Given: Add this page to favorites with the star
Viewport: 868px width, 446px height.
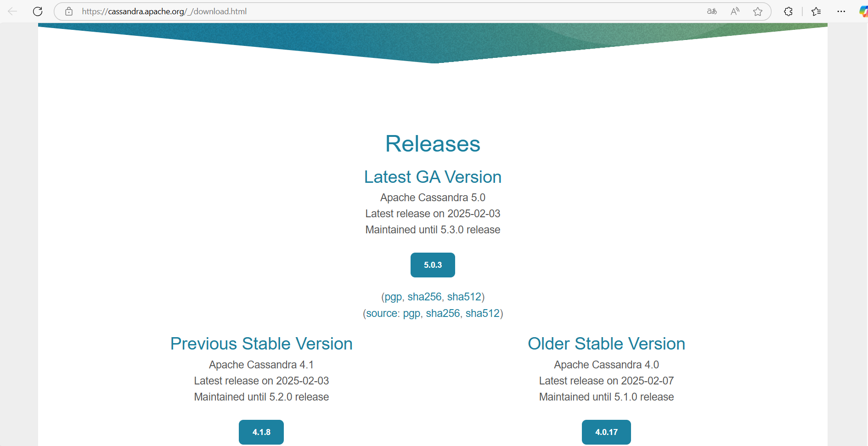Looking at the screenshot, I should [758, 11].
